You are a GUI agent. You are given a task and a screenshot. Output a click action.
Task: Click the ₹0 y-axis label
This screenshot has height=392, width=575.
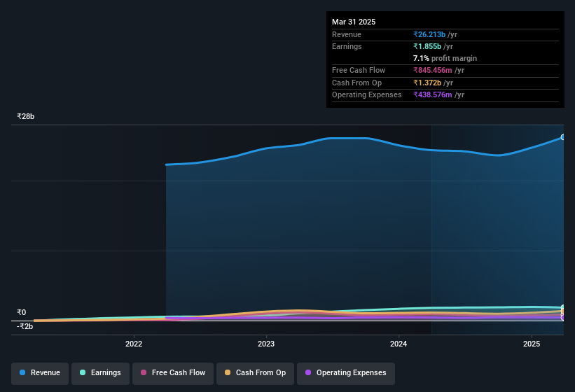pos(22,312)
